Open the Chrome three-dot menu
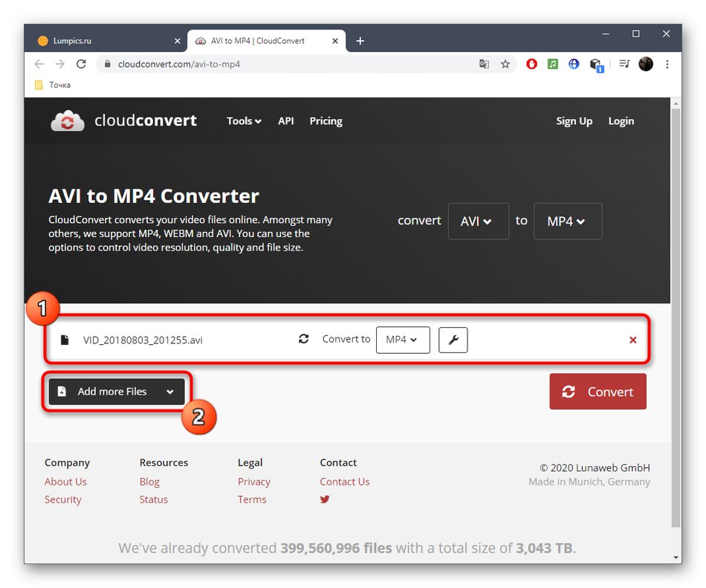This screenshot has height=588, width=706. [667, 64]
